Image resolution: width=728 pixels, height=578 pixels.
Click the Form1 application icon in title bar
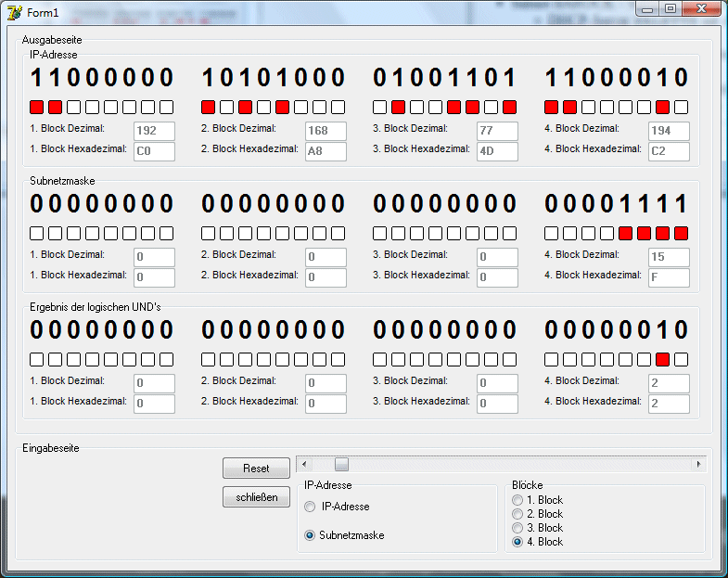15,13
